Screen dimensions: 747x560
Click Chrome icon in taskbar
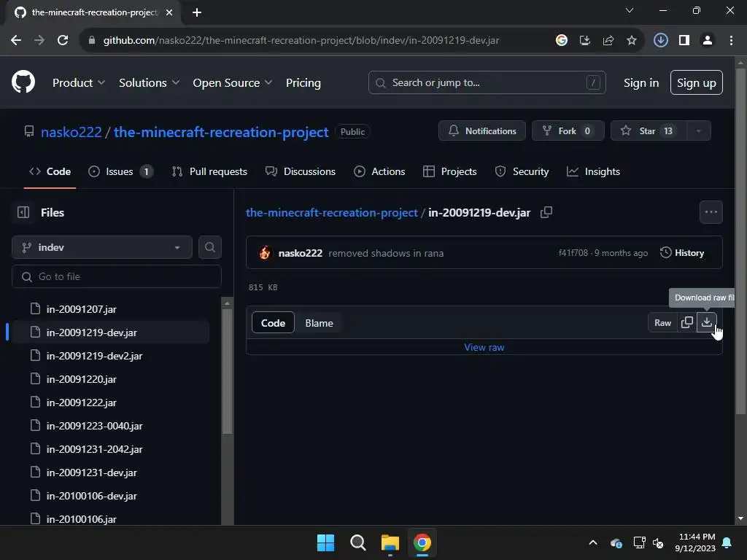tap(422, 542)
